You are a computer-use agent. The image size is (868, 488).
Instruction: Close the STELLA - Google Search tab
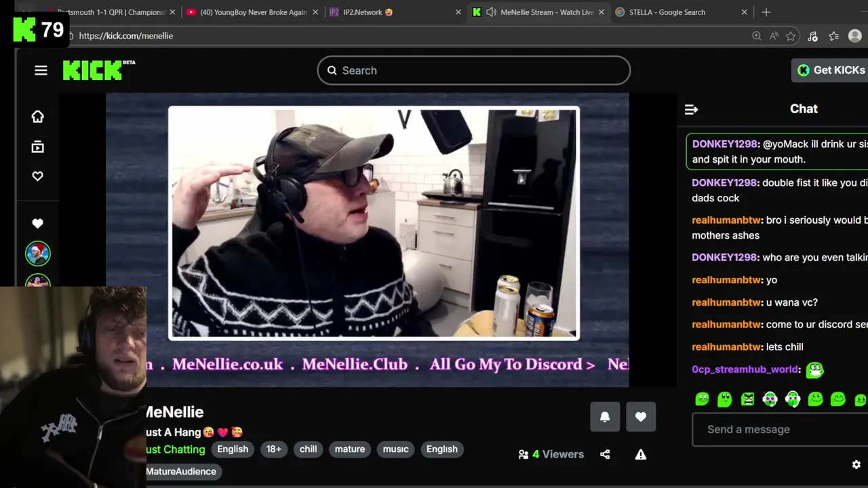click(x=744, y=12)
